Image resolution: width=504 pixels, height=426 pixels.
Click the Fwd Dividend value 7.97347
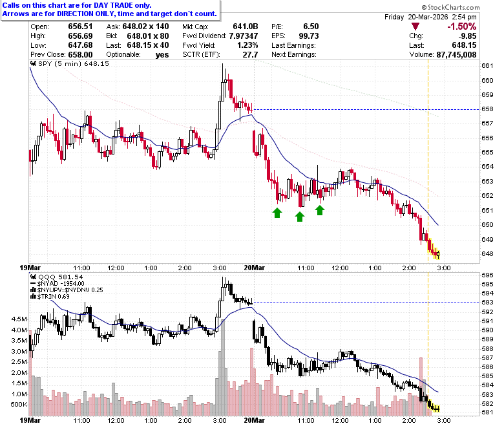(244, 36)
